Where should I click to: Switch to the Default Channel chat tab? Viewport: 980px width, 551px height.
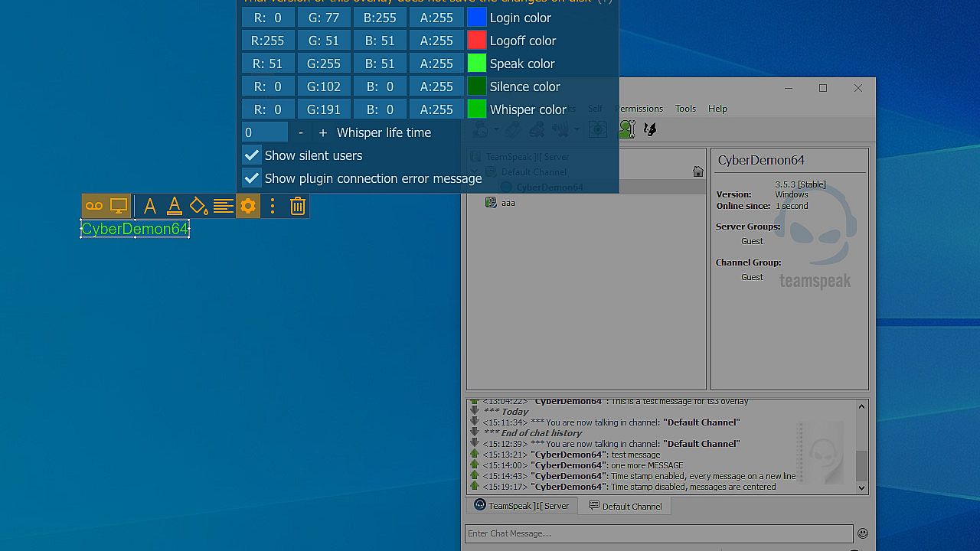624,506
